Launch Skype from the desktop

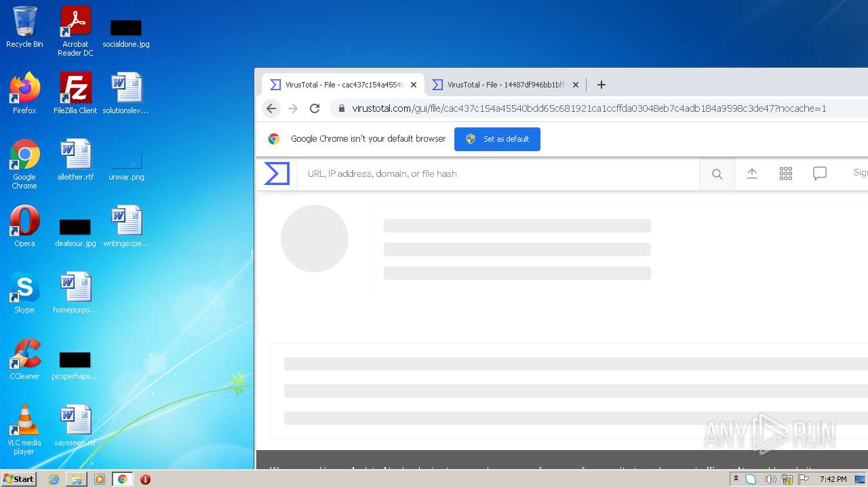[x=24, y=293]
